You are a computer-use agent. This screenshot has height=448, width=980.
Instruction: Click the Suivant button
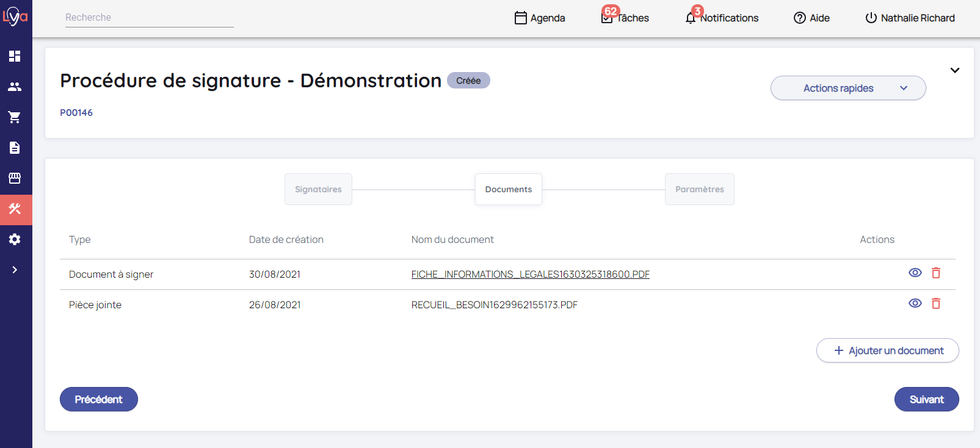pyautogui.click(x=926, y=399)
